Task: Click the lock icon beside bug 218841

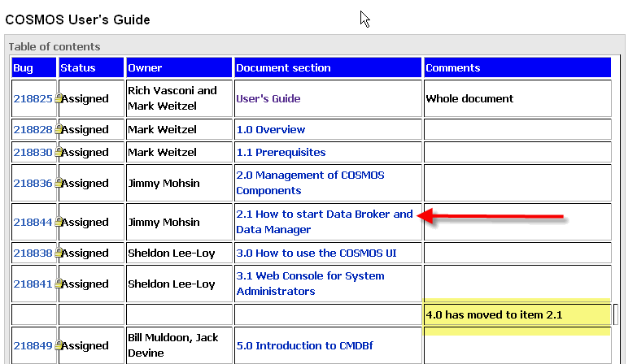Action: click(59, 283)
